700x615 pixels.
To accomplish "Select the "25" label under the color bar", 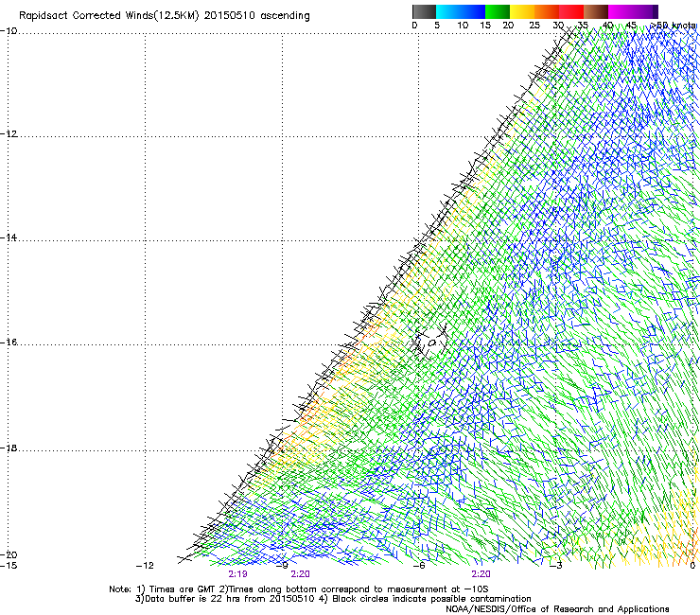I will (534, 26).
